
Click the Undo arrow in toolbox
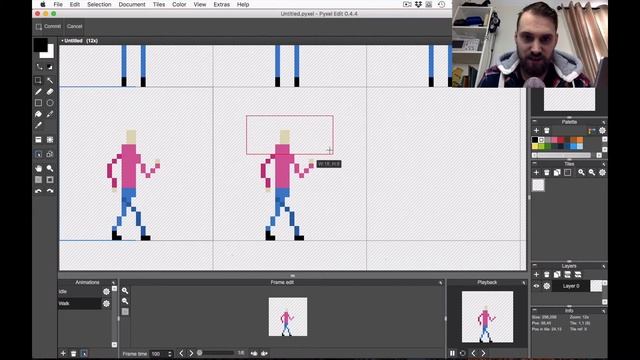(x=38, y=191)
